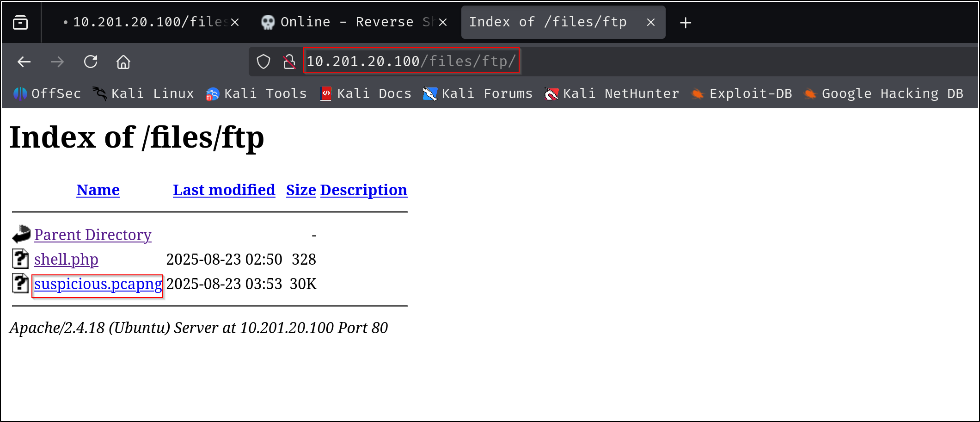Close the Index of /files/ftp tab
This screenshot has width=980, height=422.
click(651, 22)
